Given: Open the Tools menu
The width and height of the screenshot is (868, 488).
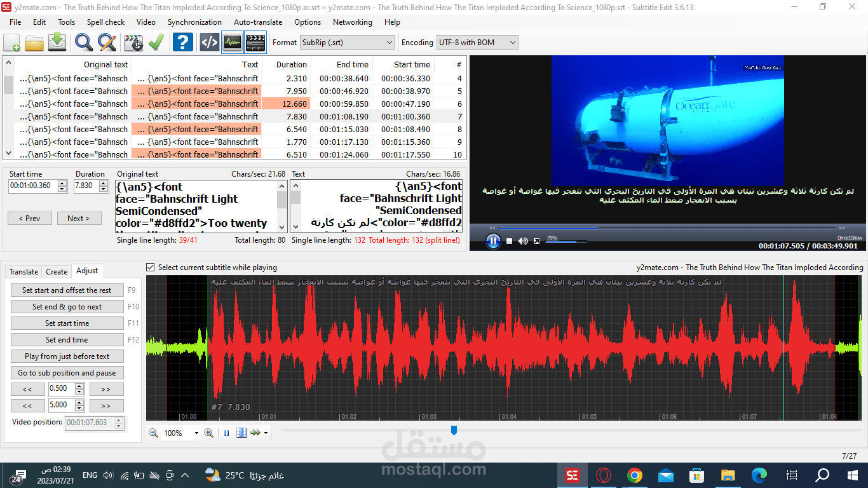Looking at the screenshot, I should [x=66, y=22].
